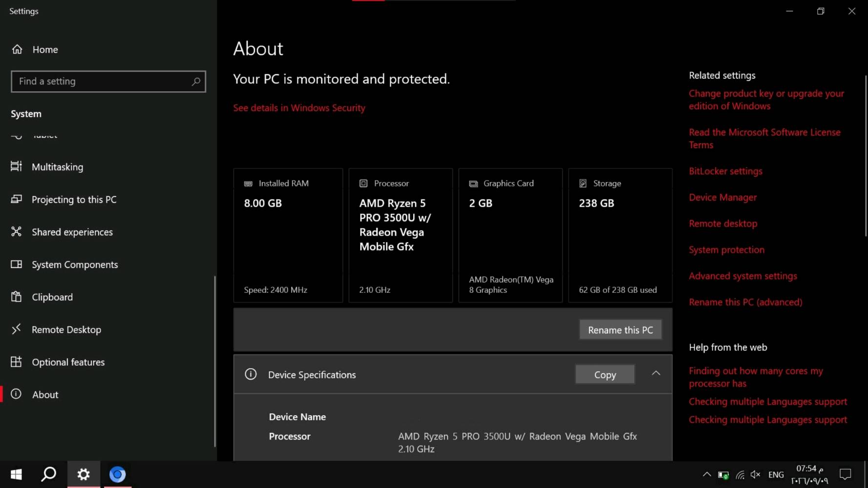Read the Microsoft Software License Terms

pos(764,139)
